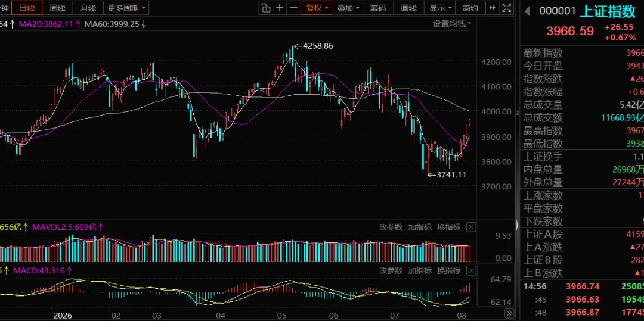Click the back arrow beside 000001 code

(x=527, y=11)
